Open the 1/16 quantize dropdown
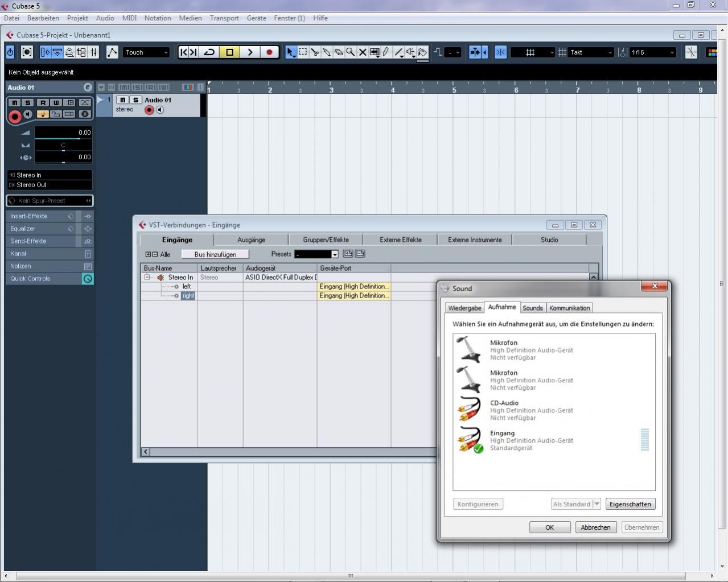Screen dimensions: 728x582 point(652,52)
